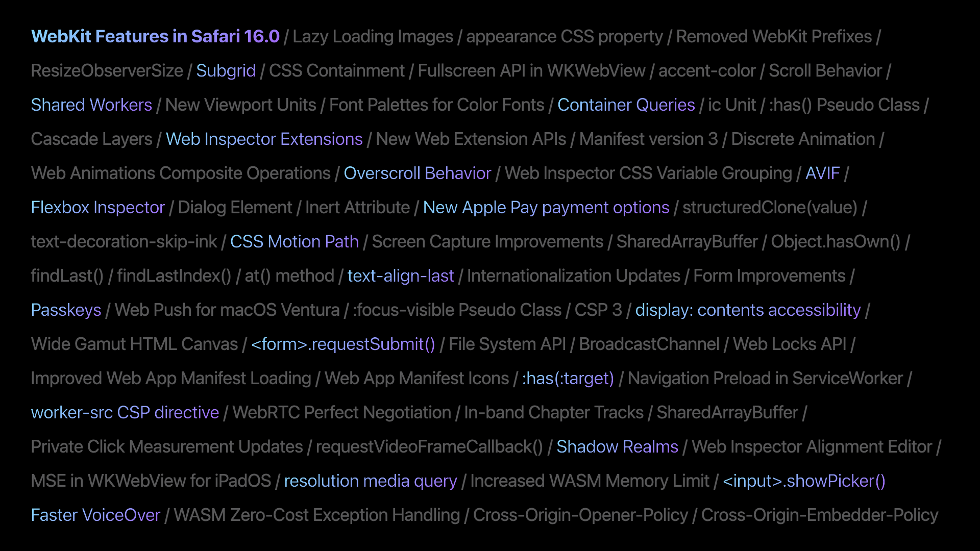Select the worker-src CSP directive link
The height and width of the screenshot is (551, 980).
pos(125,413)
